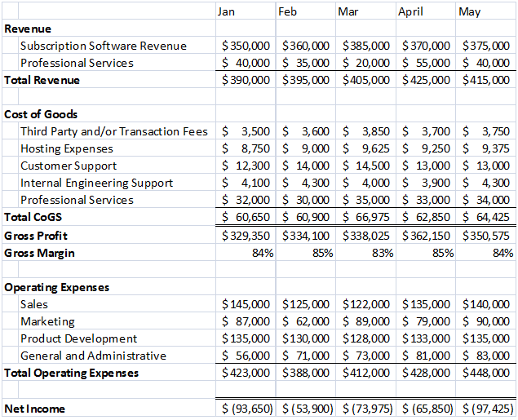Select January General and Administrative $56,000 cell

click(x=246, y=356)
